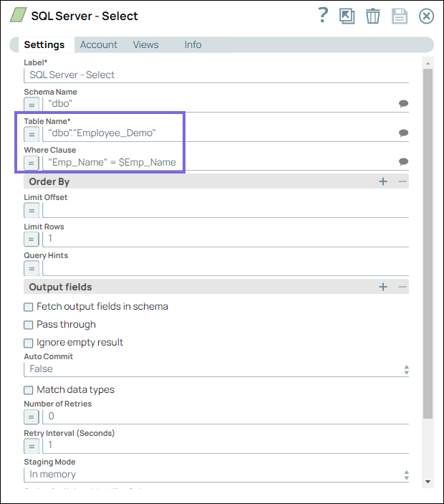Switch to the Account tab
This screenshot has width=444, height=504.
pyautogui.click(x=99, y=44)
